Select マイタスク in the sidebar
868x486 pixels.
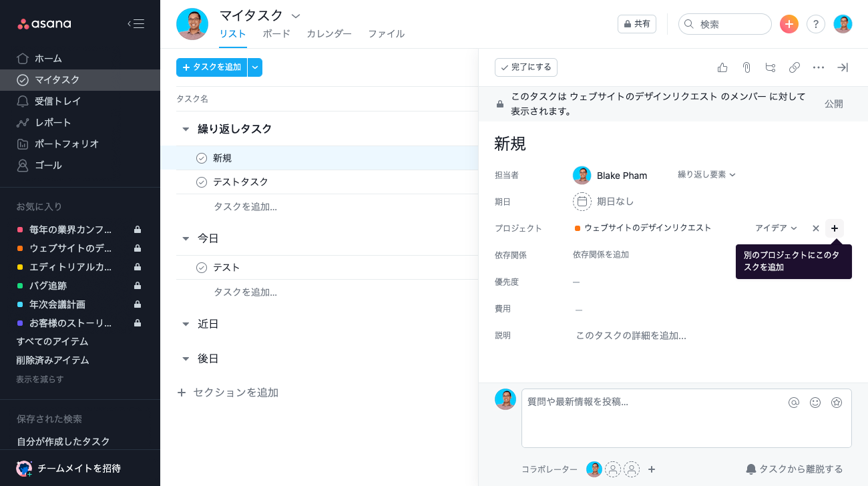[x=80, y=80]
